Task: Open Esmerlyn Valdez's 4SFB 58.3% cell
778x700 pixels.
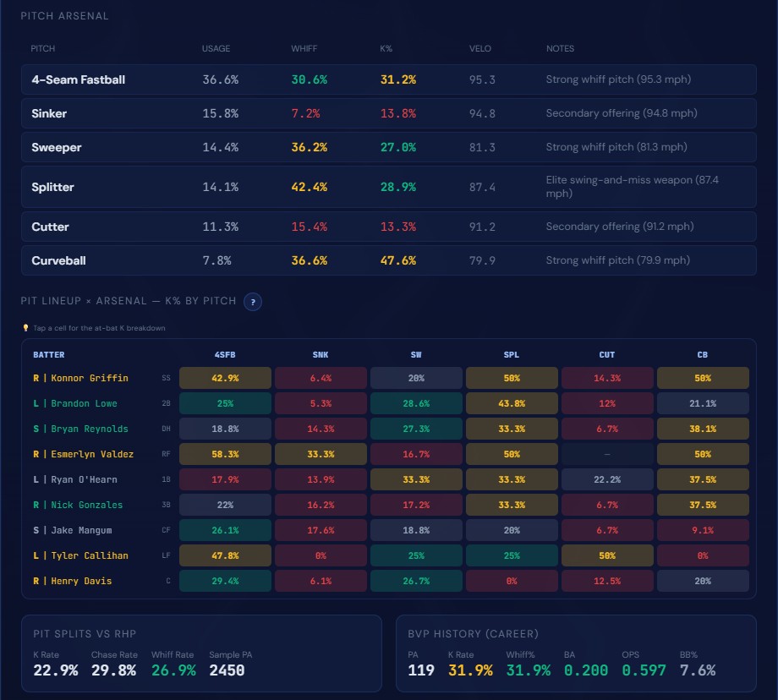Action: (225, 454)
